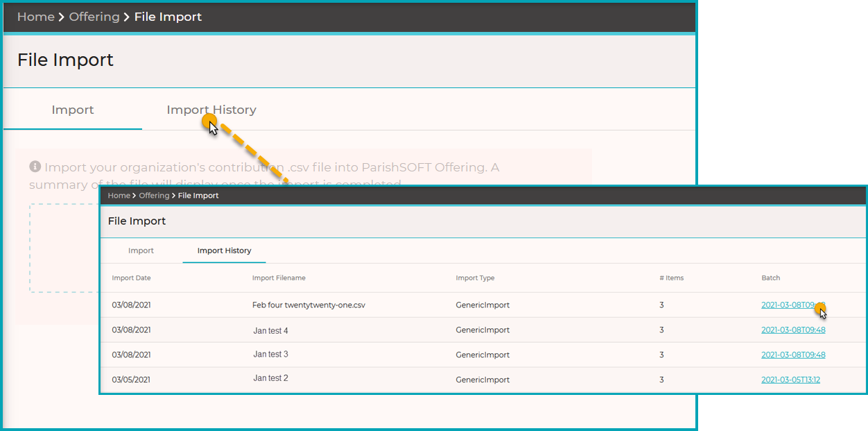Viewport: 868px width, 431px height.
Task: Click the Batch column header
Action: [x=770, y=278]
